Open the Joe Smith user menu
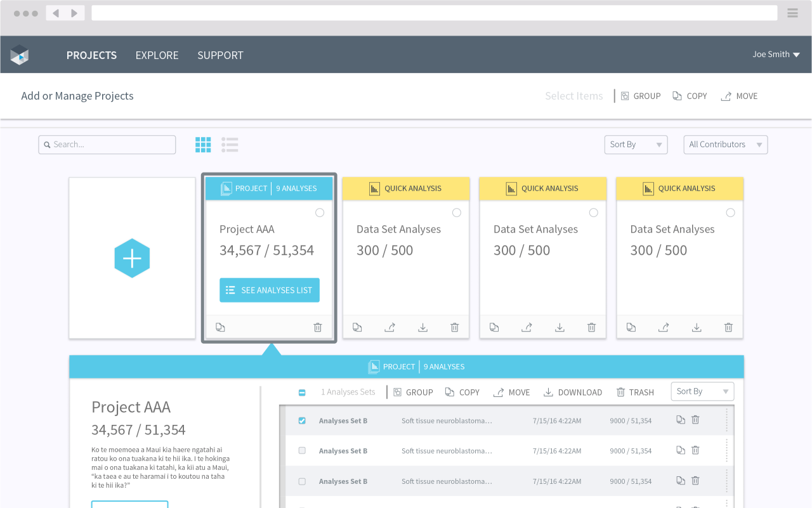The image size is (812, 508). [776, 55]
